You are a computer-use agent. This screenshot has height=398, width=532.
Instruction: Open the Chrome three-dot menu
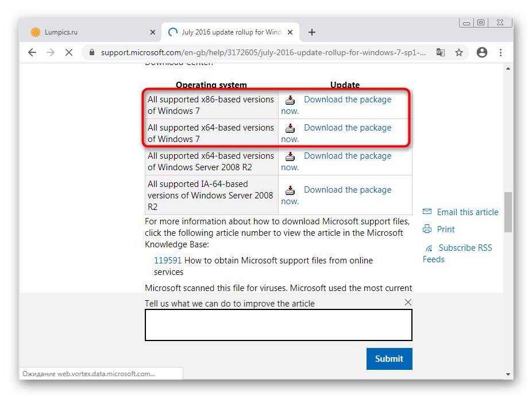500,52
